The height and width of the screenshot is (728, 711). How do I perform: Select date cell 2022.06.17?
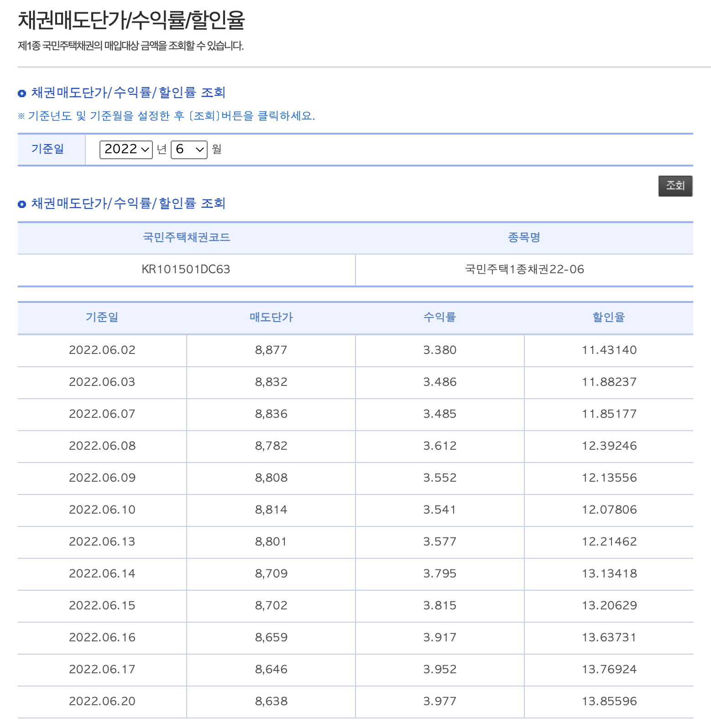pyautogui.click(x=102, y=670)
